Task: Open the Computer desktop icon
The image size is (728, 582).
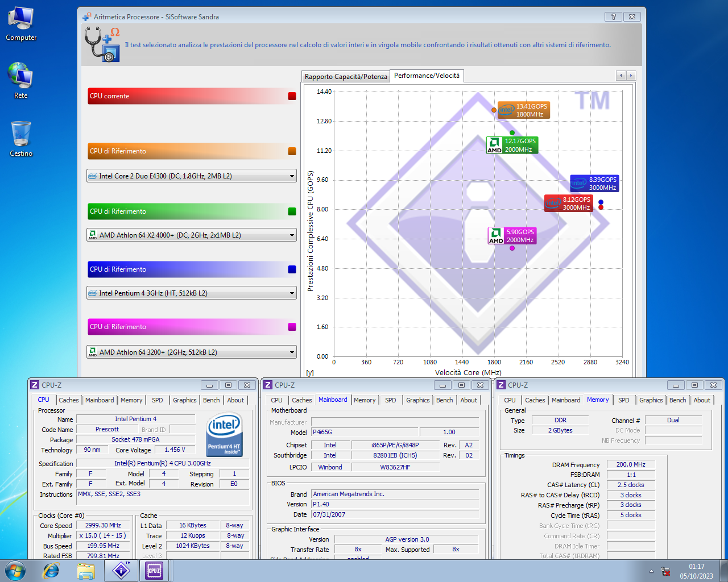Action: 21,24
